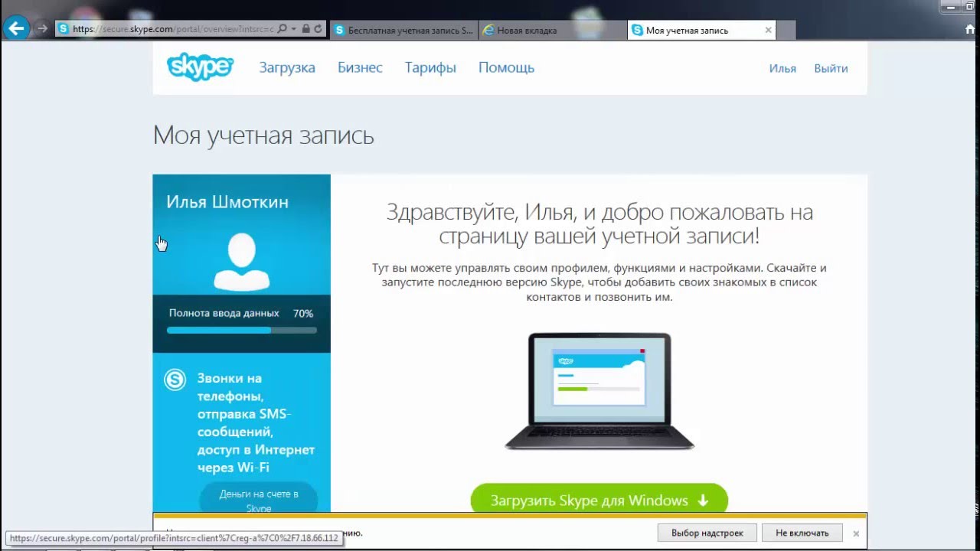Click the 'Моя учетная запись' page heading
This screenshot has width=980, height=551.
(263, 135)
